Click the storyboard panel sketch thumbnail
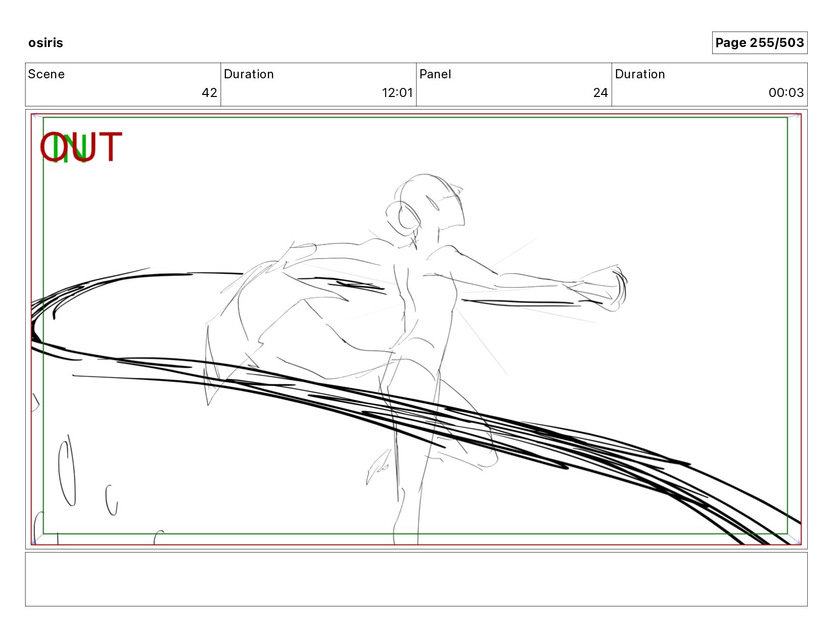Viewport: 834px width, 644px height. tap(416, 329)
